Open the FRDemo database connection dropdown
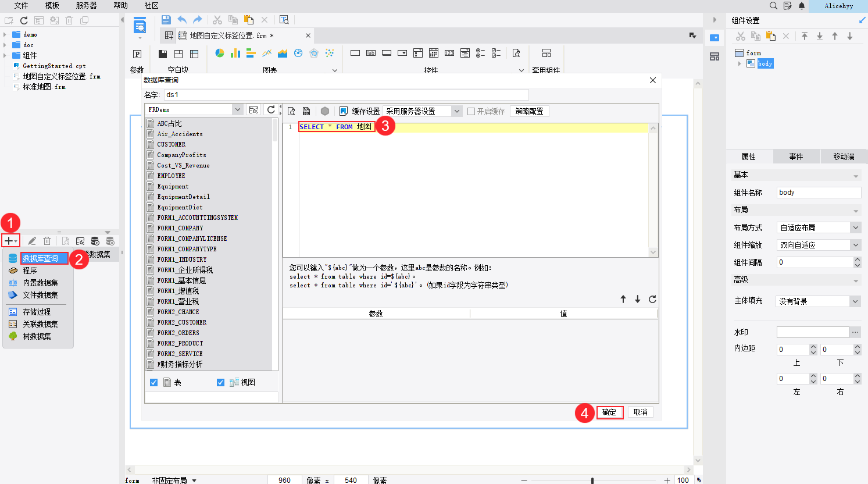 point(237,109)
